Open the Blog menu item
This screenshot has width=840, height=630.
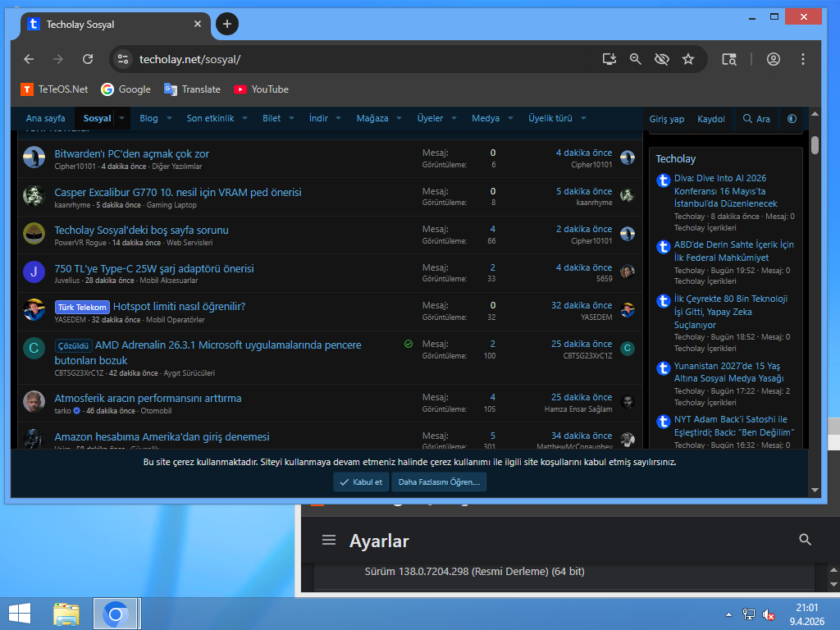149,118
